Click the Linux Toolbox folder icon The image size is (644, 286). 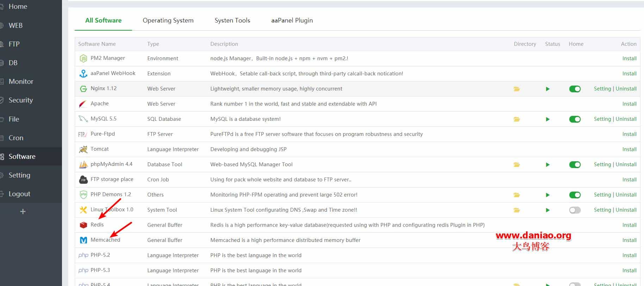click(517, 210)
